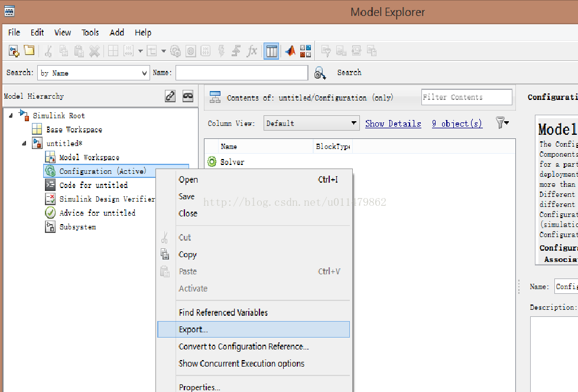Open the Edit menu
The width and height of the screenshot is (578, 392).
(37, 33)
